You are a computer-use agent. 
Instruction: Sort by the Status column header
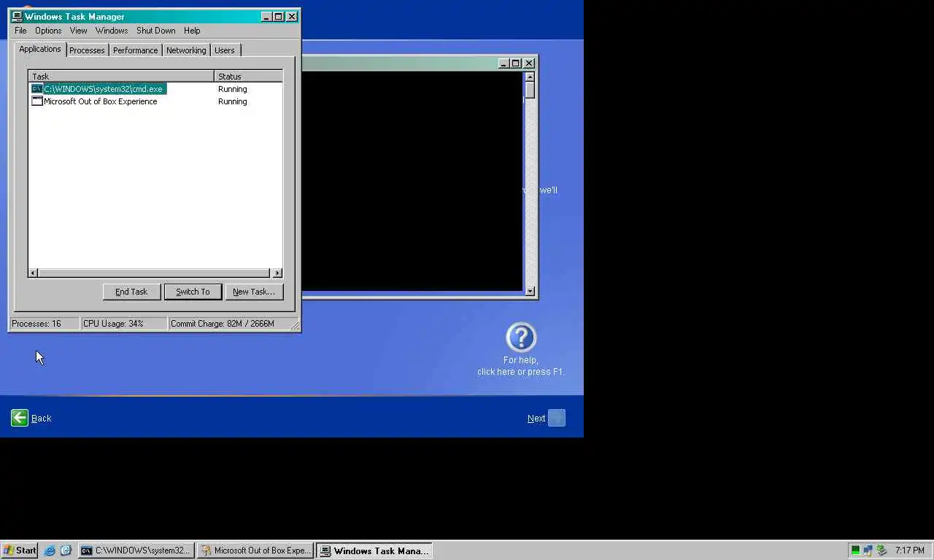click(248, 76)
